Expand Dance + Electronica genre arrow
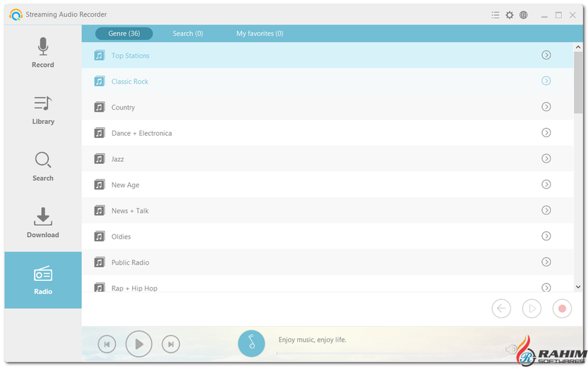This screenshot has width=588, height=367. (546, 133)
